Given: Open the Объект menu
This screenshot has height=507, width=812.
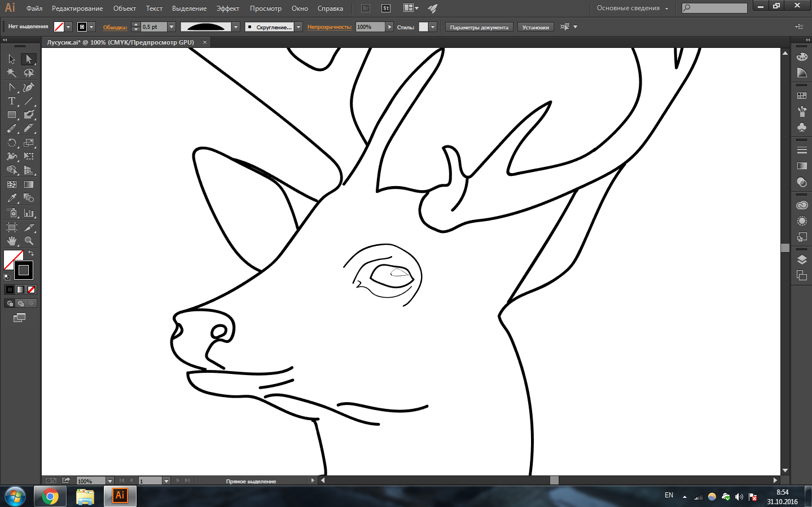Looking at the screenshot, I should tap(124, 8).
